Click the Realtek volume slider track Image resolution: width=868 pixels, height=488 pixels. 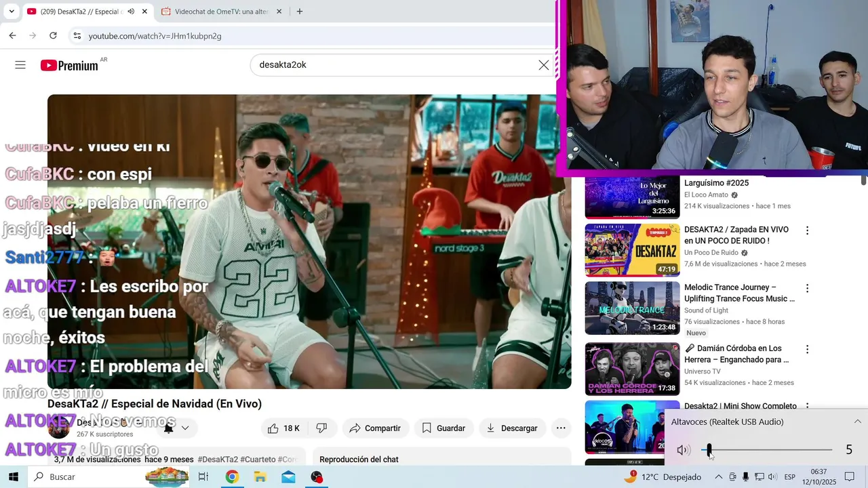(x=766, y=449)
